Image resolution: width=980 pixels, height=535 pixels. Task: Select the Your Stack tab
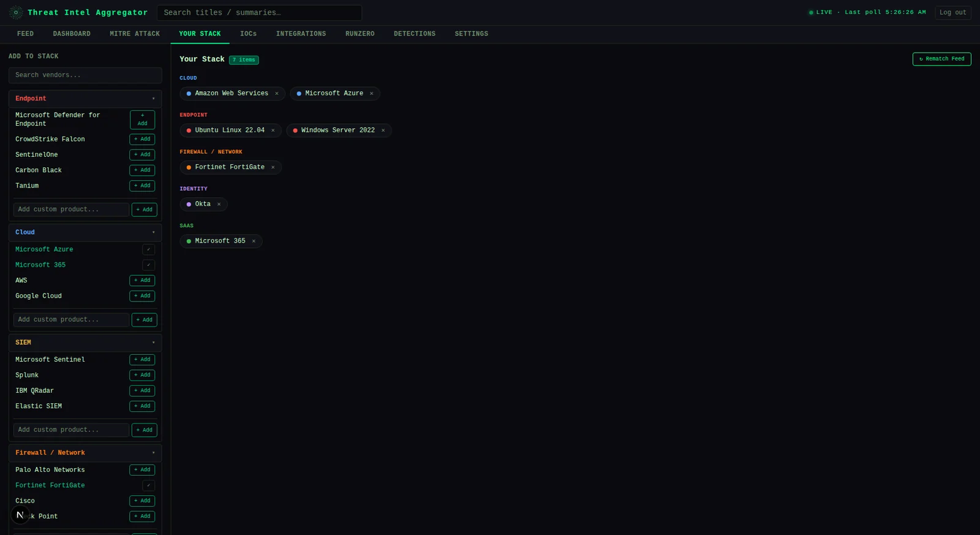tap(200, 34)
